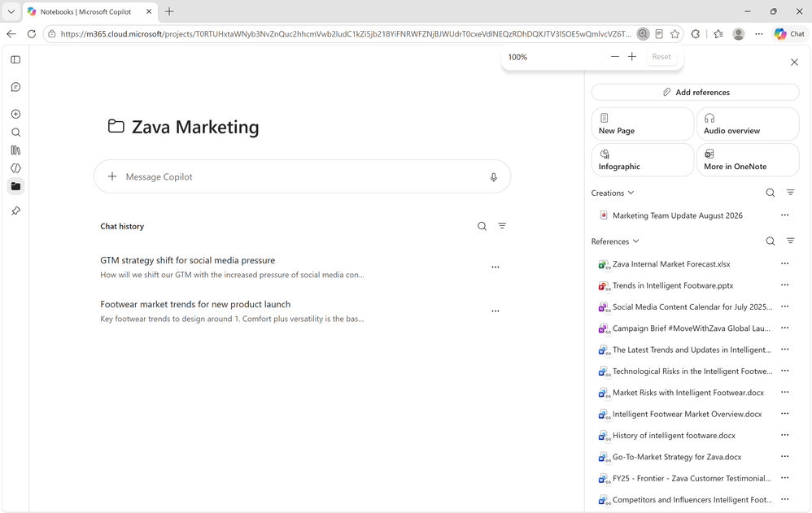Open the browser profile avatar
812x513 pixels.
(739, 34)
